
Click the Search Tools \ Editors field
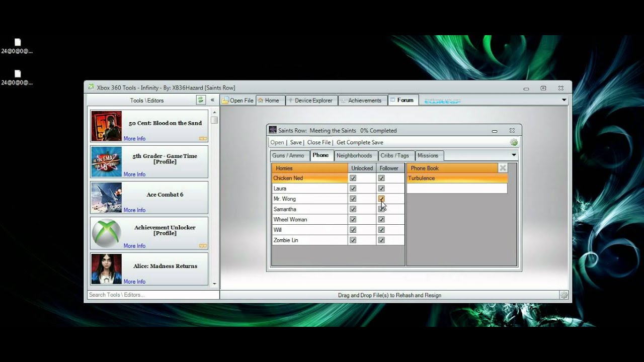point(153,295)
